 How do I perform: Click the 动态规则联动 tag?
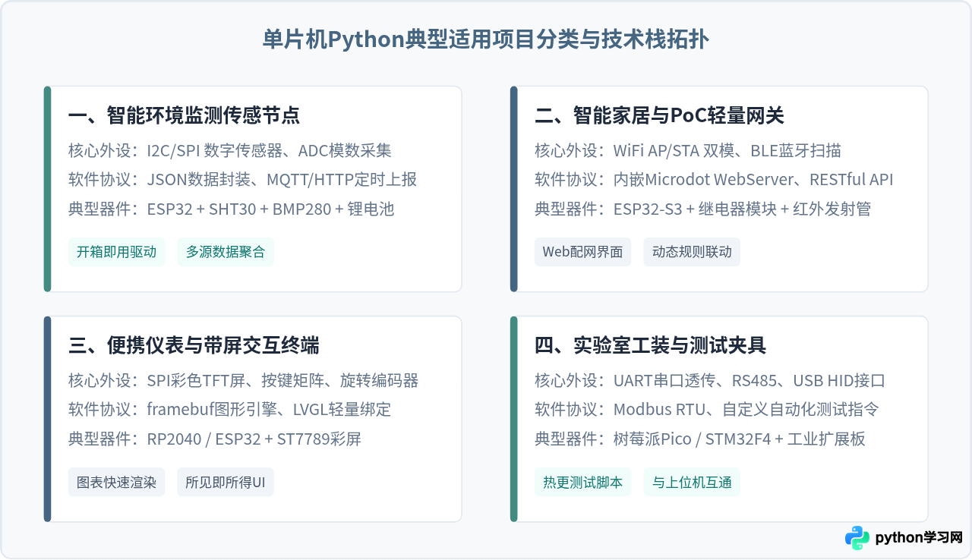(692, 252)
